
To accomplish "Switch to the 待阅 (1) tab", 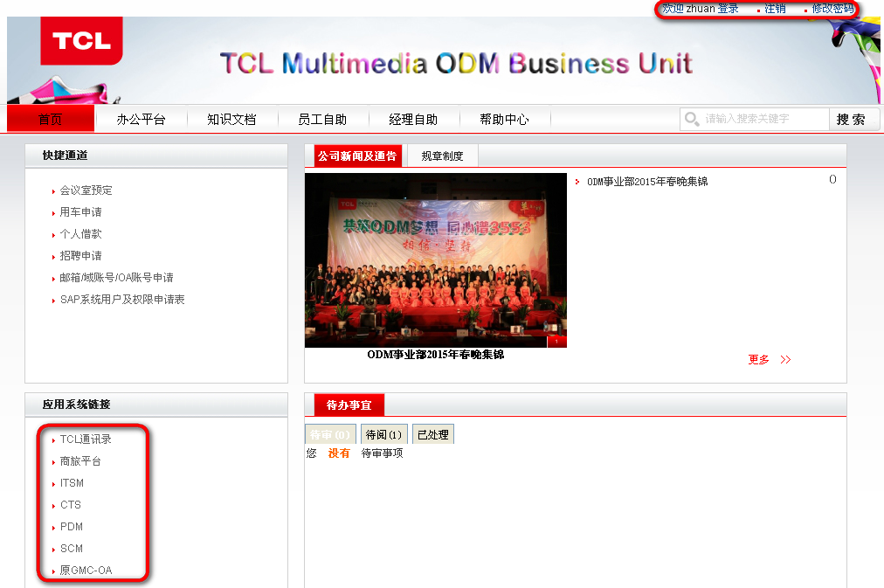I will click(x=384, y=434).
